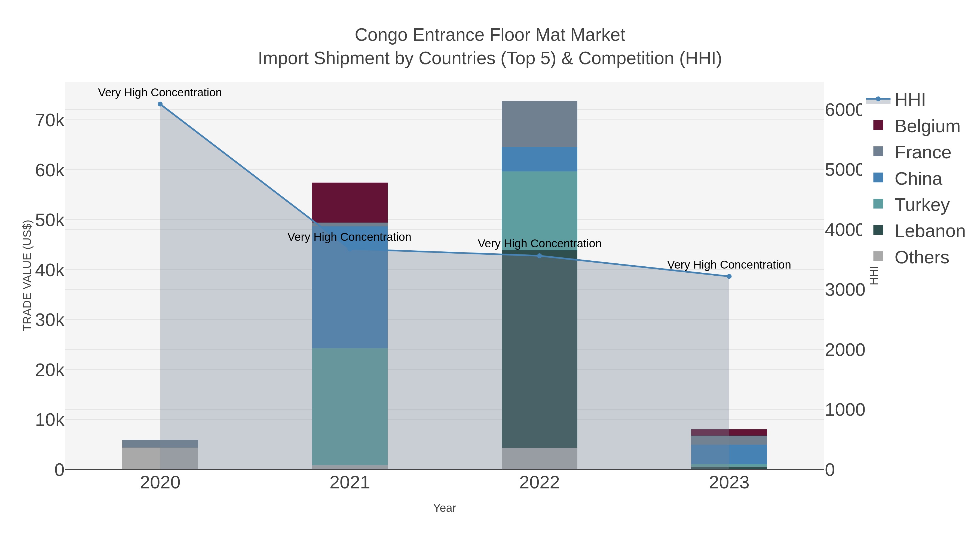Toggle France series in legend
Image resolution: width=980 pixels, height=551 pixels.
pyautogui.click(x=912, y=152)
